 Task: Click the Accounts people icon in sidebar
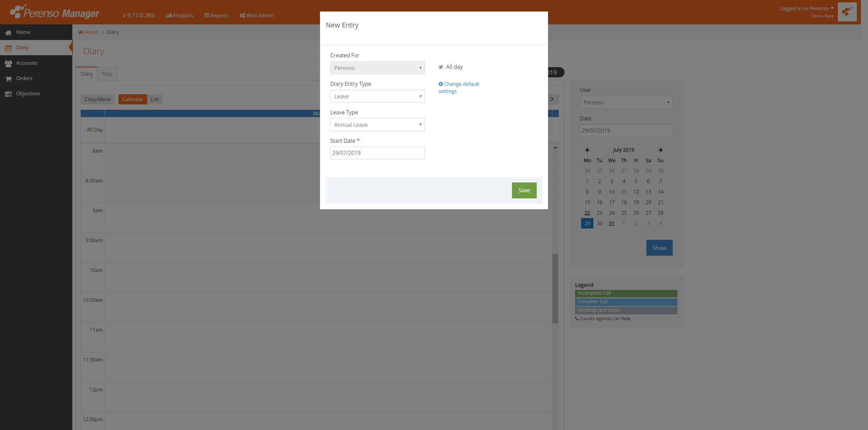coord(8,63)
